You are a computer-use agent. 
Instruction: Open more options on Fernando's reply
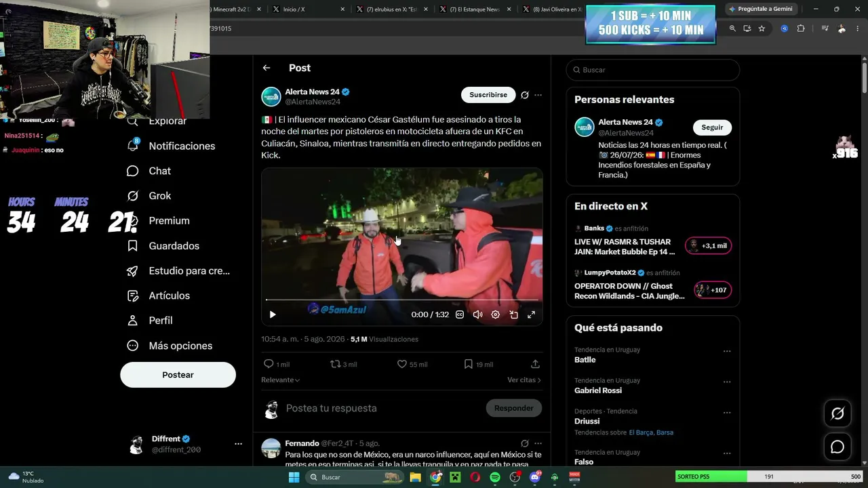[x=538, y=444]
